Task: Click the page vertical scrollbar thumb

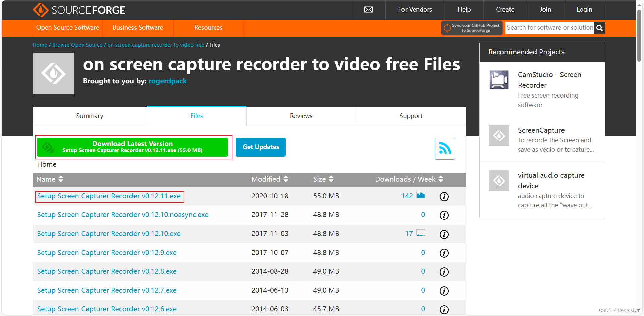Action: (x=639, y=35)
